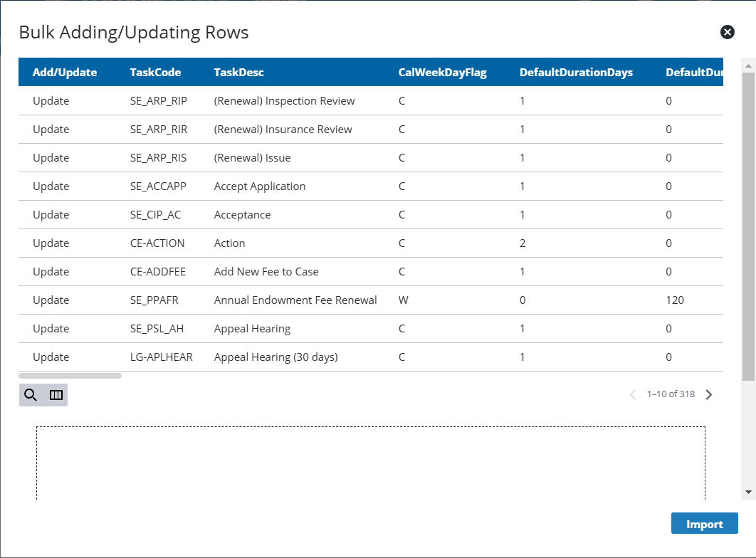
Task: Click the vertical scrollbar up arrow
Action: (748, 65)
